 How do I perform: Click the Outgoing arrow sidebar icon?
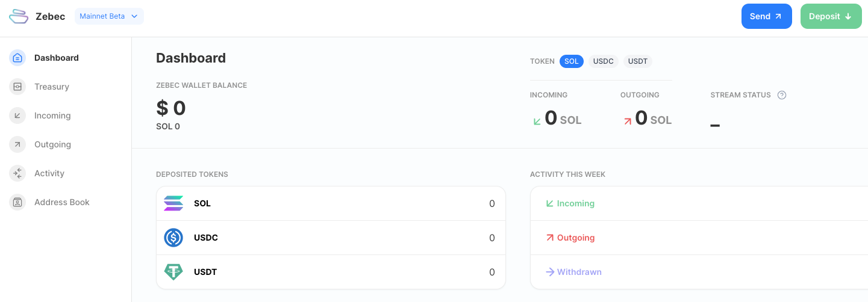coord(17,144)
